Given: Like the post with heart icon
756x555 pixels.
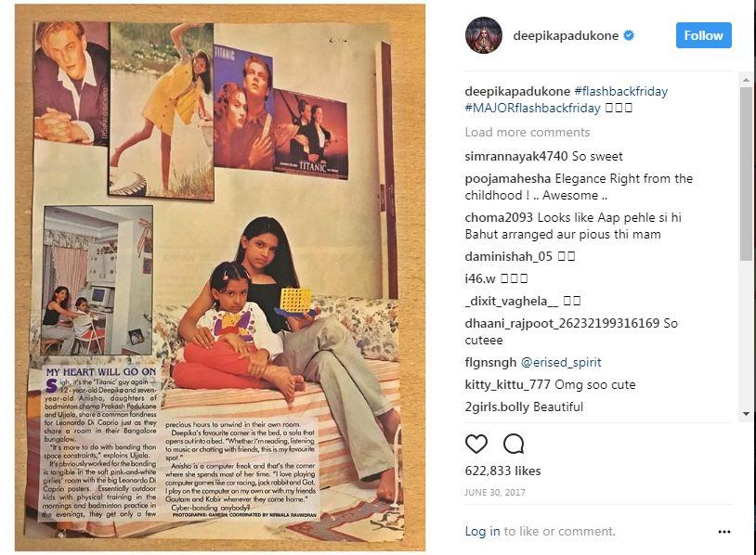Looking at the screenshot, I should pyautogui.click(x=476, y=444).
